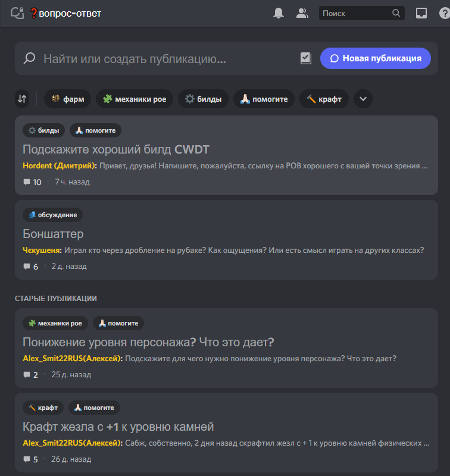The image size is (450, 476).
Task: Click the magnifier icon in Поиск field
Action: 396,13
